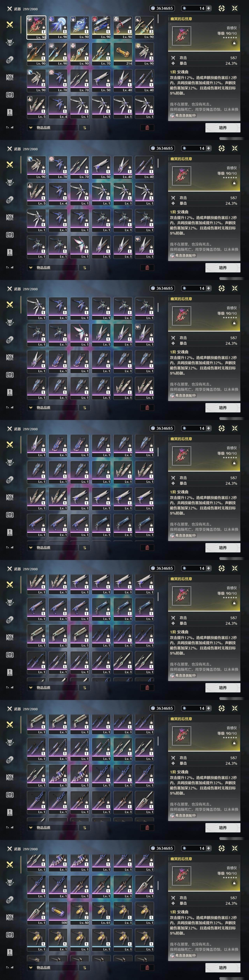The height and width of the screenshot is (980, 249).
Task: Open the weapons tab in top screenshot sidebar
Action: click(x=10, y=24)
